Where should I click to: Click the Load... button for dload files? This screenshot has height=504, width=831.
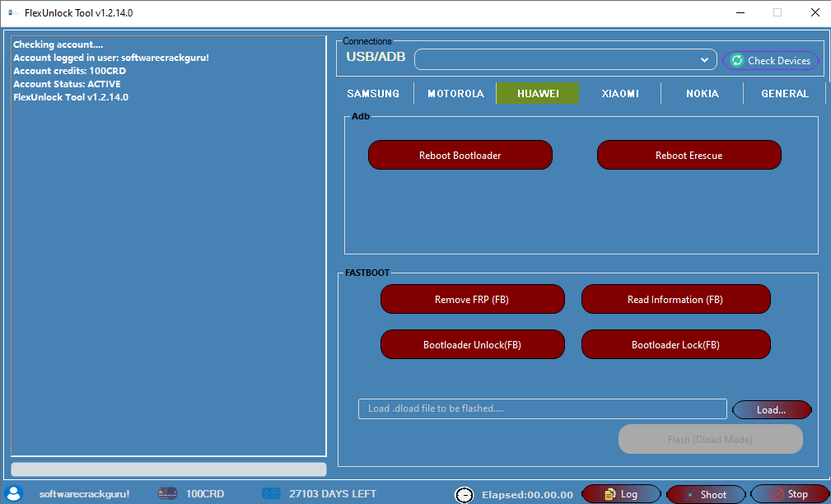(x=771, y=409)
